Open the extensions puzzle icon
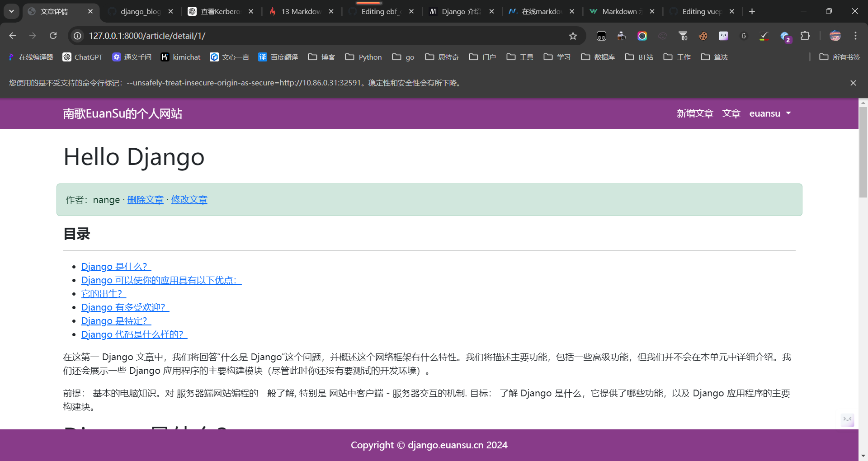 (x=805, y=36)
